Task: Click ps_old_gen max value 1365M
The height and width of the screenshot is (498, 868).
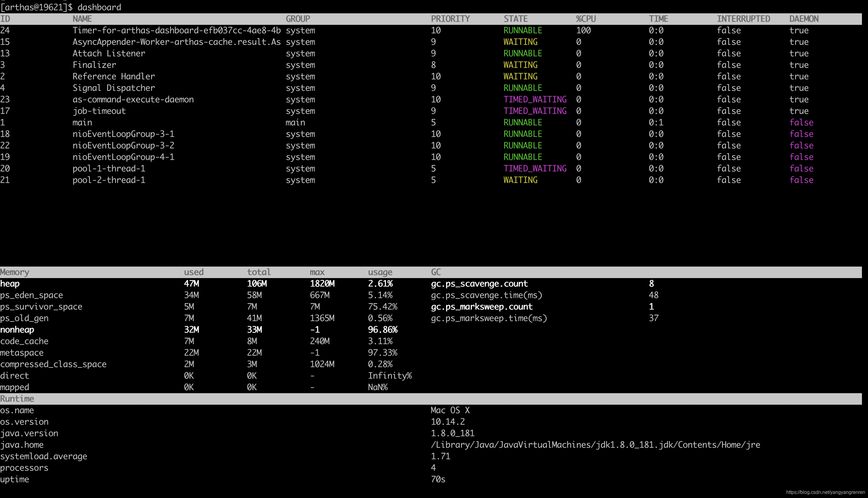Action: pos(322,318)
